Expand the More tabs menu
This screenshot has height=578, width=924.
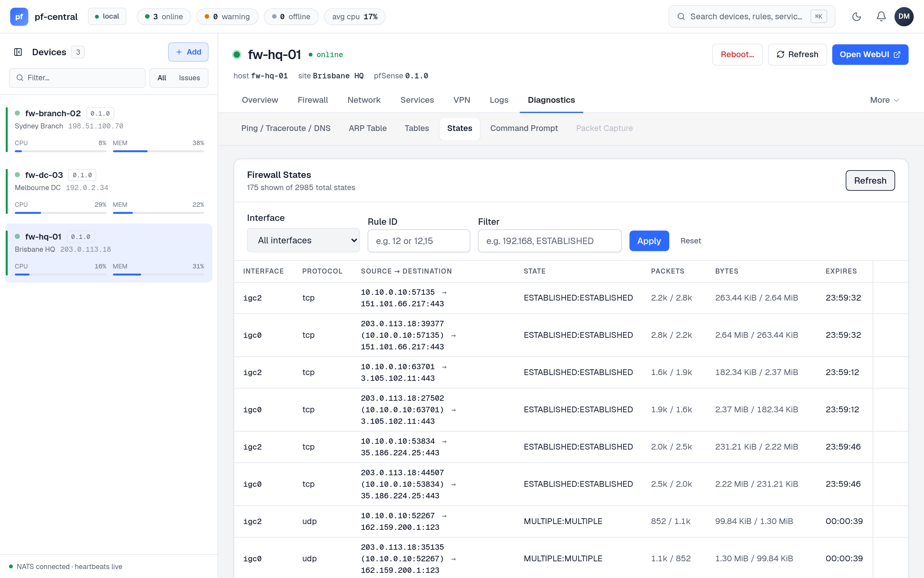[x=885, y=100]
